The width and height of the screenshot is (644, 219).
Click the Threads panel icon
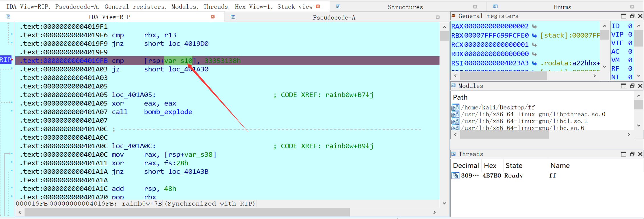(453, 154)
